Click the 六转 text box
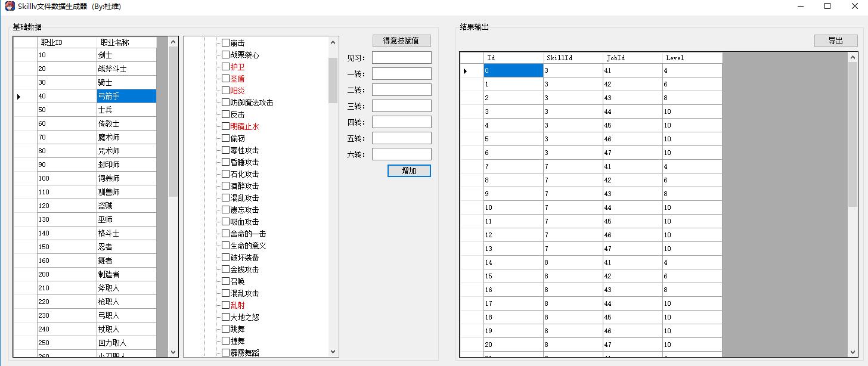Screen dimensions: 868x366 point(402,154)
